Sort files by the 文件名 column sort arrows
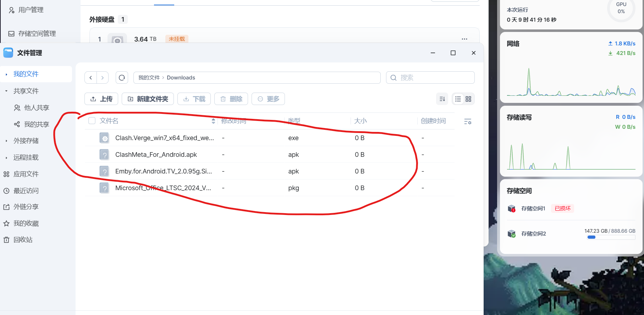 point(213,121)
